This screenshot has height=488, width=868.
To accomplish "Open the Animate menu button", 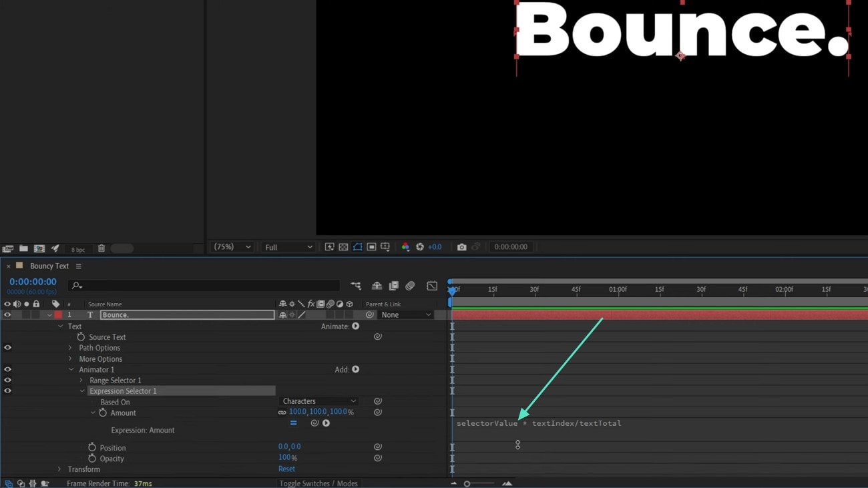I will pyautogui.click(x=356, y=326).
